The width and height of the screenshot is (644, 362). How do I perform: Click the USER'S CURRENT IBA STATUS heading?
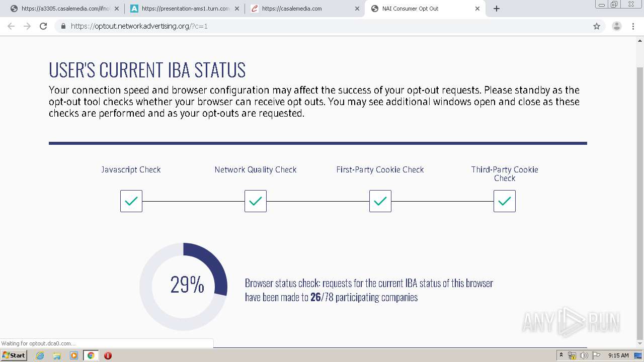click(147, 70)
